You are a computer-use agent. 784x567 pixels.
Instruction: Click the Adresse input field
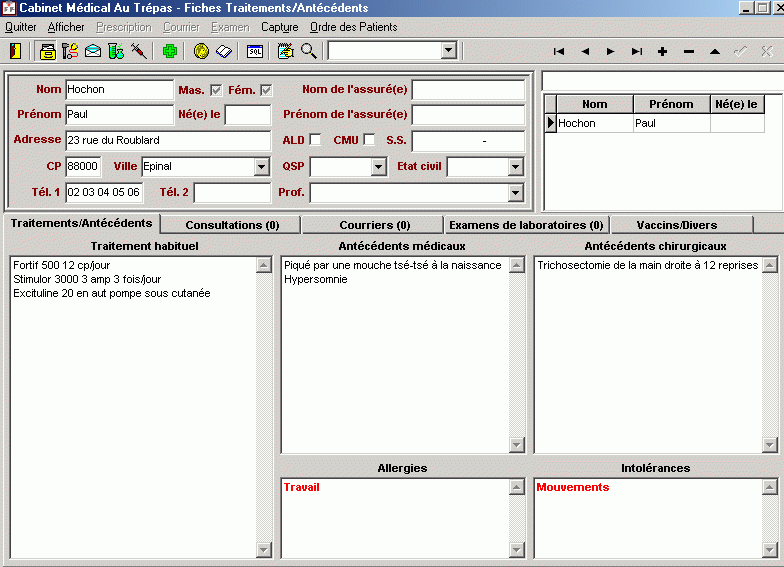point(168,140)
